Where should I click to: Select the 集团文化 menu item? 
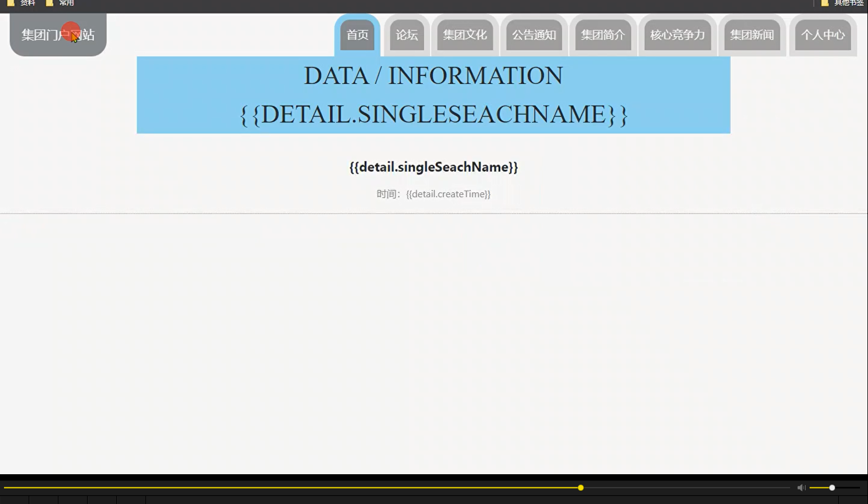tap(465, 35)
